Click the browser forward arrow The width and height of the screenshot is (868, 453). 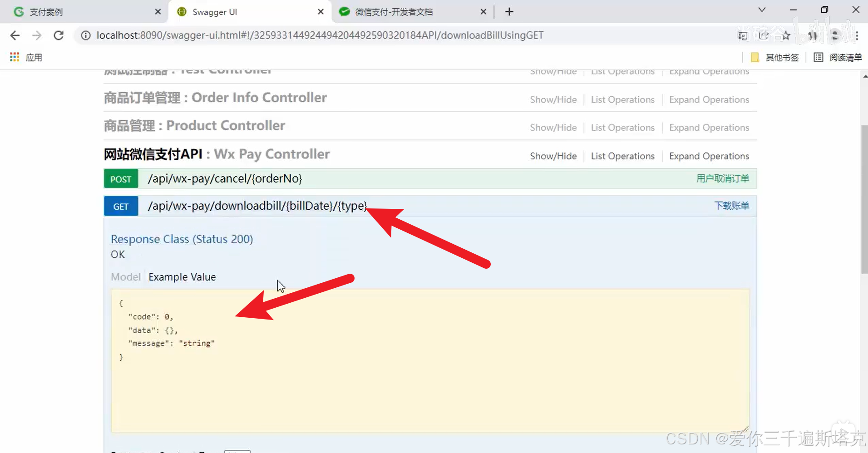pos(37,35)
